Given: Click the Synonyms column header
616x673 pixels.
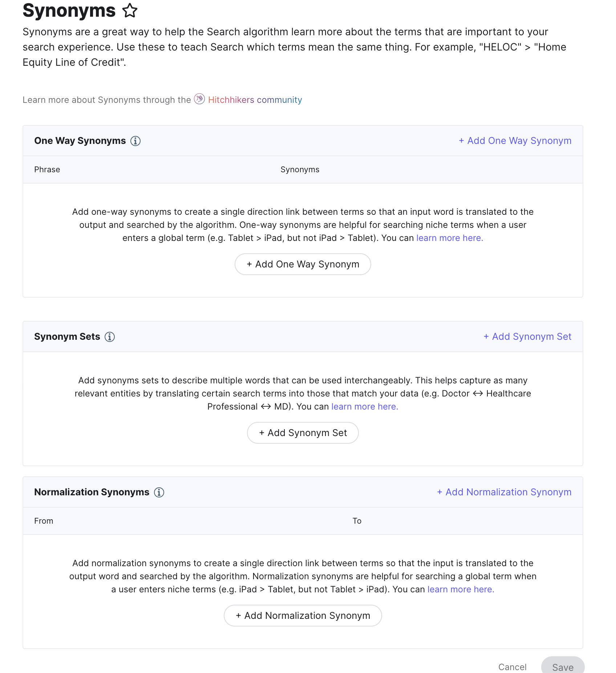Looking at the screenshot, I should (300, 170).
